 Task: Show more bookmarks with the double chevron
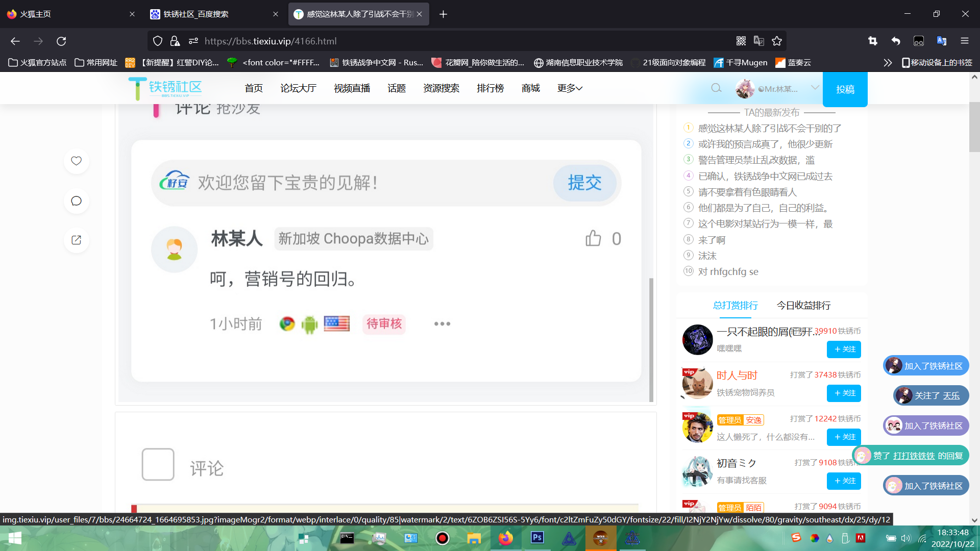[888, 62]
